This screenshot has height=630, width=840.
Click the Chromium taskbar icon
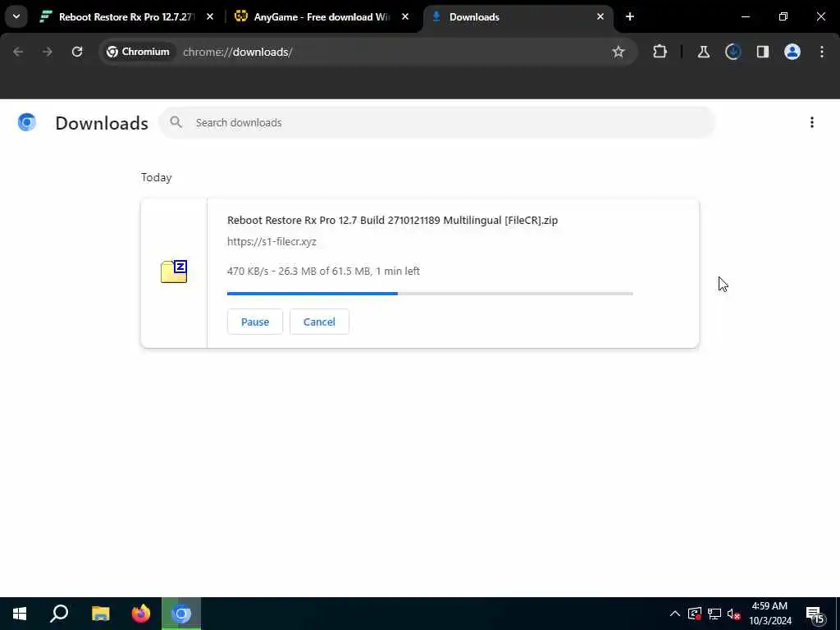181,614
